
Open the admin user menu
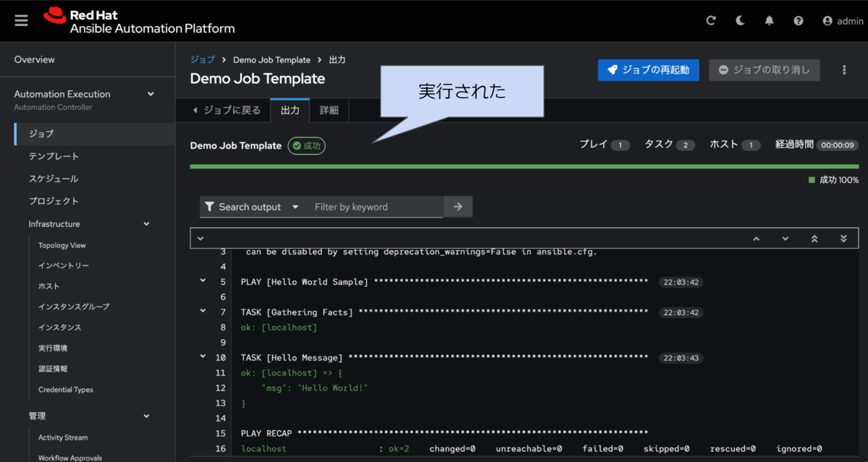coord(843,21)
